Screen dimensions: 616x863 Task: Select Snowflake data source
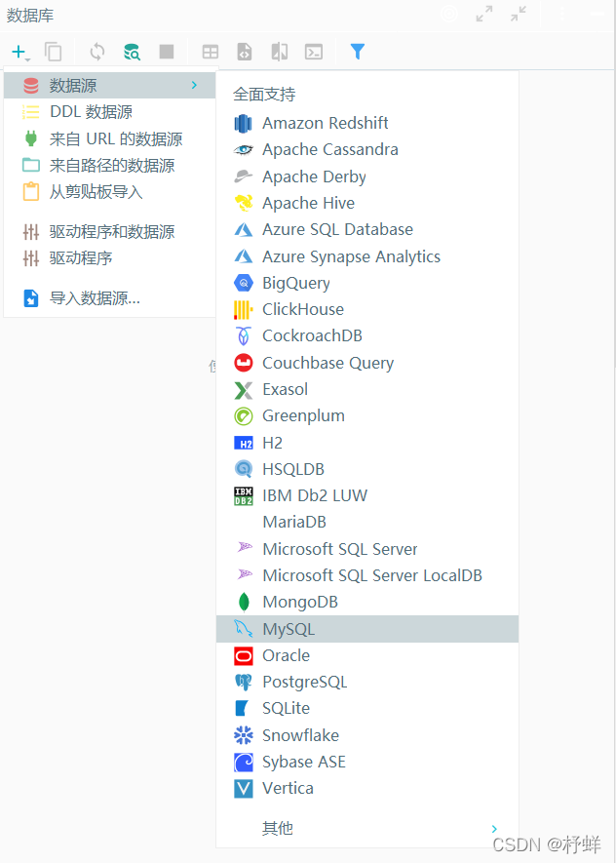367,735
